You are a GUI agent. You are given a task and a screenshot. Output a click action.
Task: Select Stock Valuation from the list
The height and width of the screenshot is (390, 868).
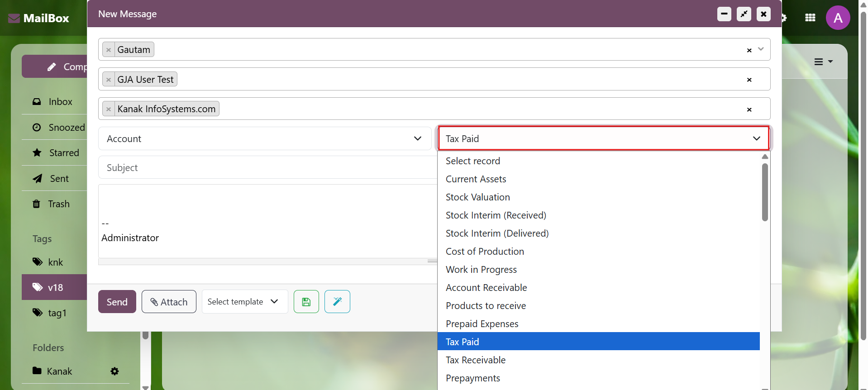[599, 197]
